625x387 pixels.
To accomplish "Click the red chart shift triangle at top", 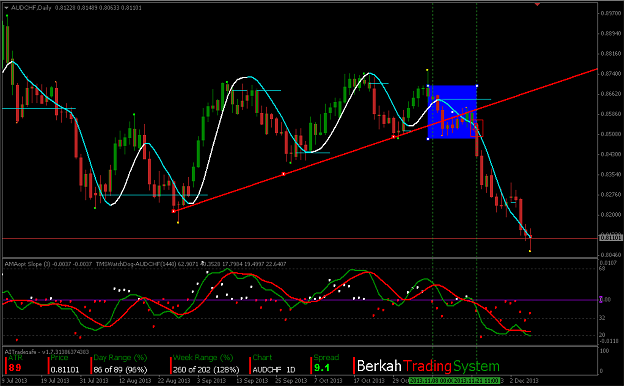I will [537, 4].
